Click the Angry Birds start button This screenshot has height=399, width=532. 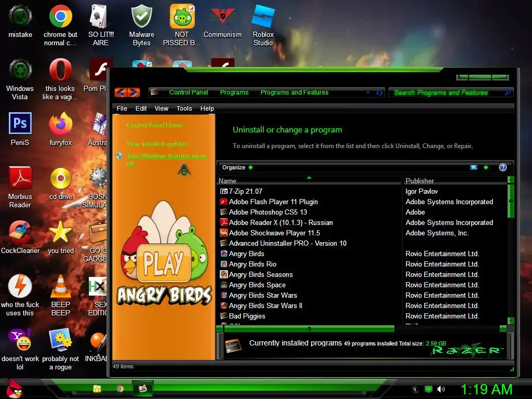pyautogui.click(x=14, y=389)
